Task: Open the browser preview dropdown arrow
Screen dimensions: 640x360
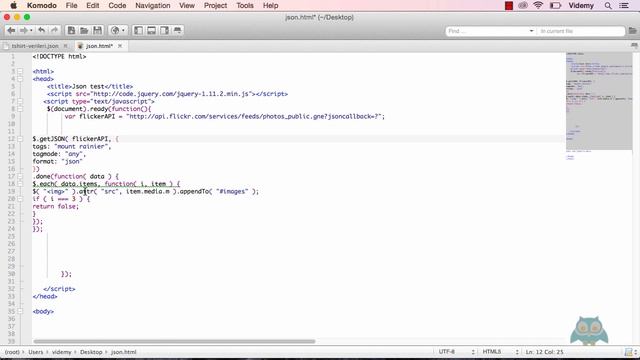Action: pos(123,31)
